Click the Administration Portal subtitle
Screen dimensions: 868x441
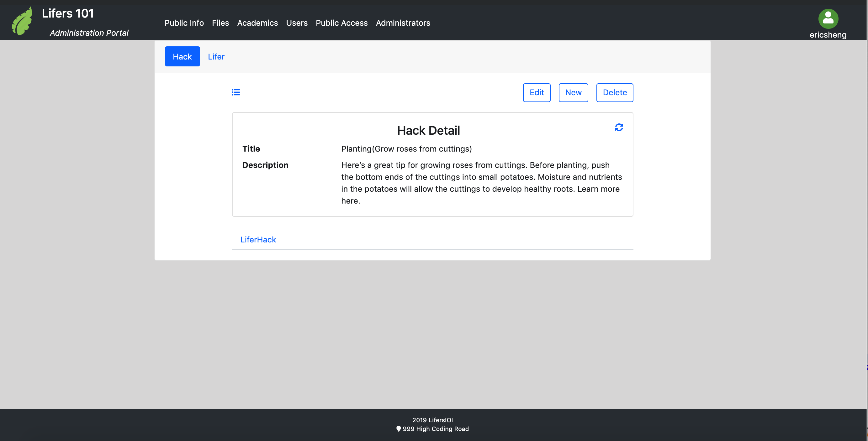(89, 33)
